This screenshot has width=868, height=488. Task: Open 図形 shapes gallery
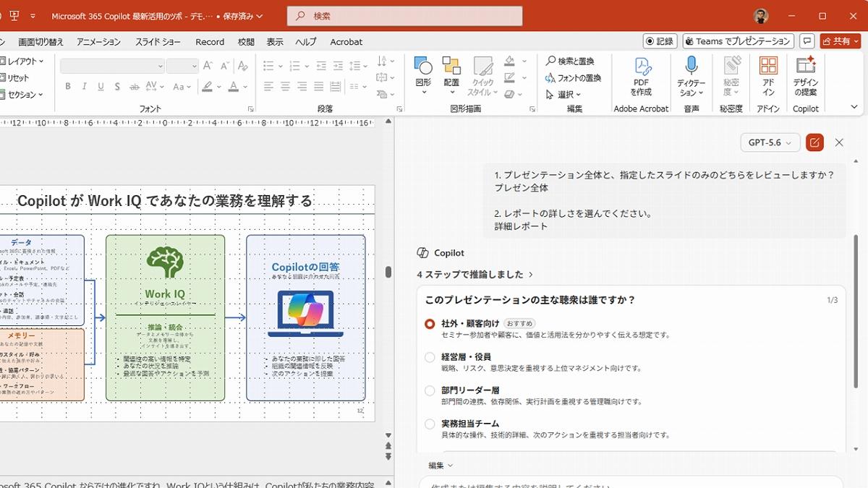[423, 77]
